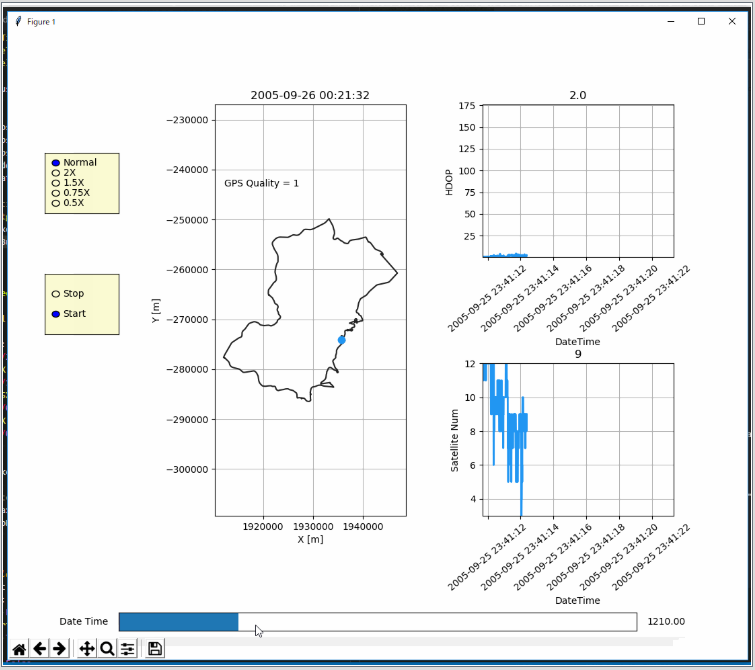Click the Home reset view icon
755x670 pixels.
click(19, 649)
